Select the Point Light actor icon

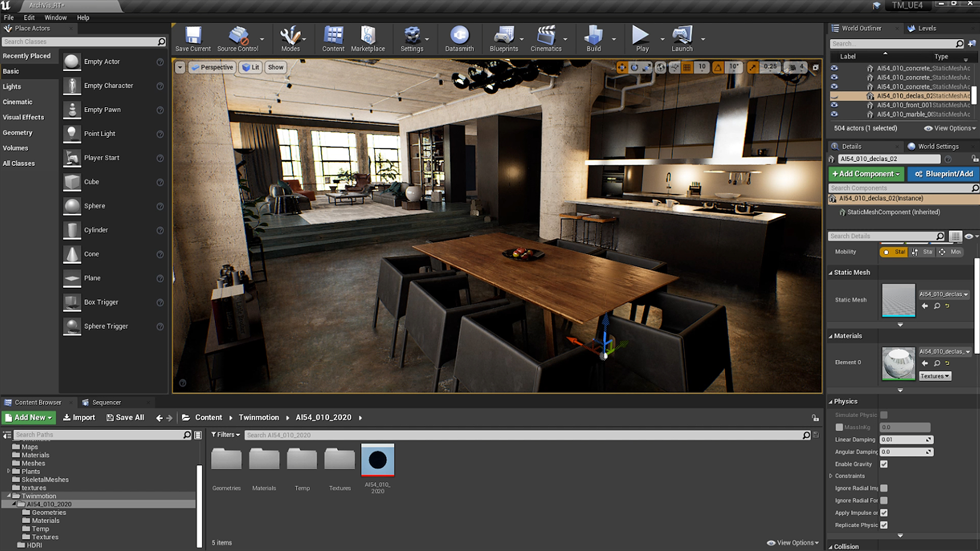72,134
